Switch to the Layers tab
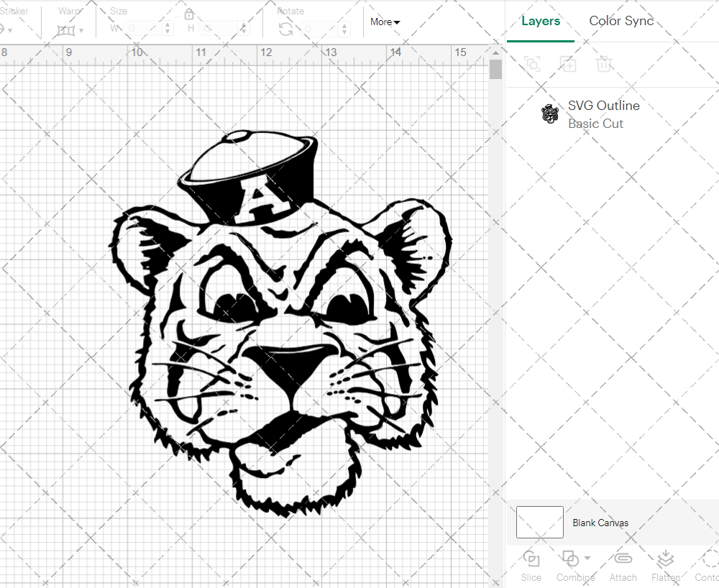The width and height of the screenshot is (719, 588). tap(541, 21)
